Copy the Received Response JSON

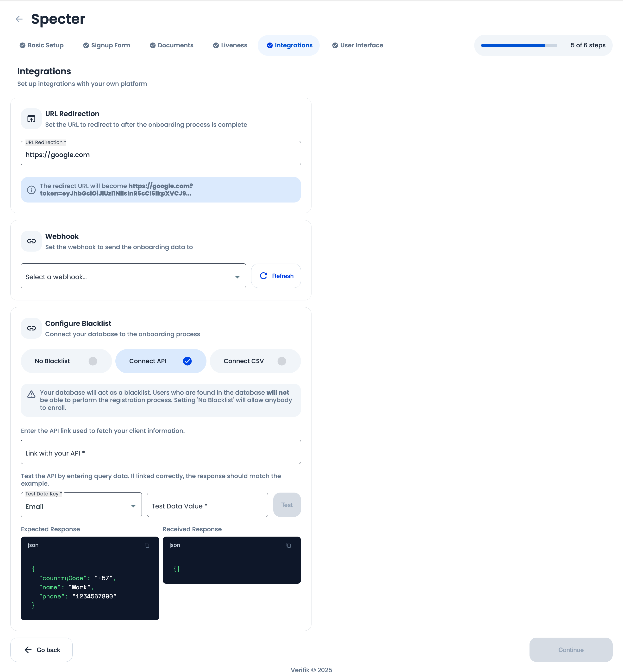pyautogui.click(x=289, y=545)
